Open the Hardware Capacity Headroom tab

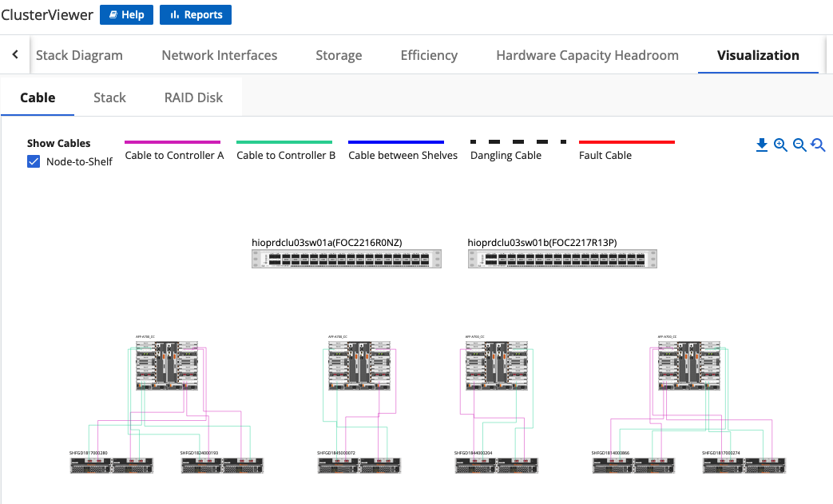tap(587, 55)
